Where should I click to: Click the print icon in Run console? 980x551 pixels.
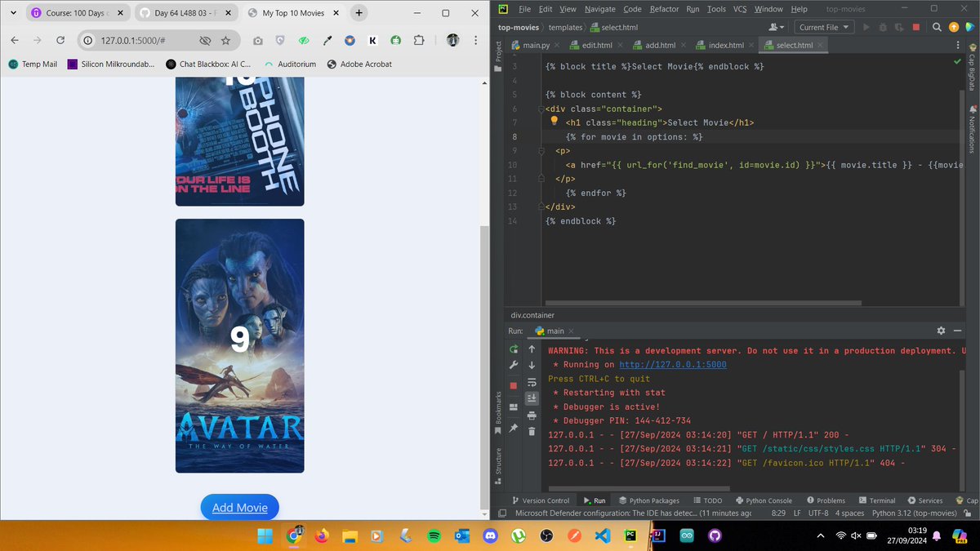[x=532, y=415]
